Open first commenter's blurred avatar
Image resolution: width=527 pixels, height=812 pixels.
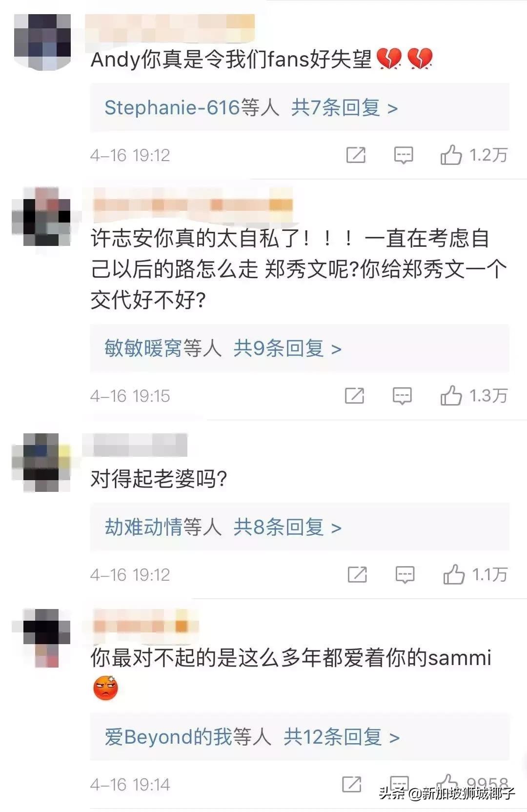[42, 42]
